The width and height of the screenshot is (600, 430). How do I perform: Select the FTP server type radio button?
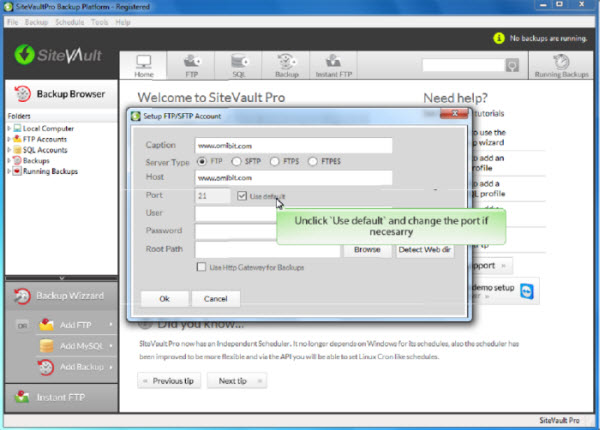pos(202,161)
